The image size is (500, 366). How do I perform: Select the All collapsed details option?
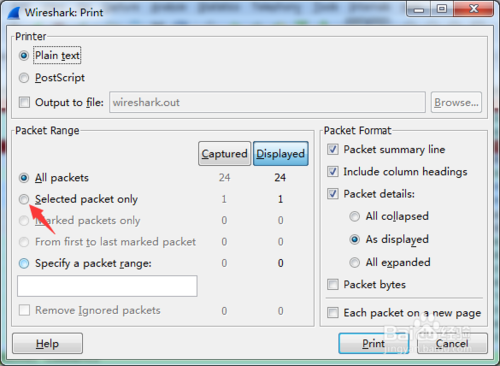(354, 216)
